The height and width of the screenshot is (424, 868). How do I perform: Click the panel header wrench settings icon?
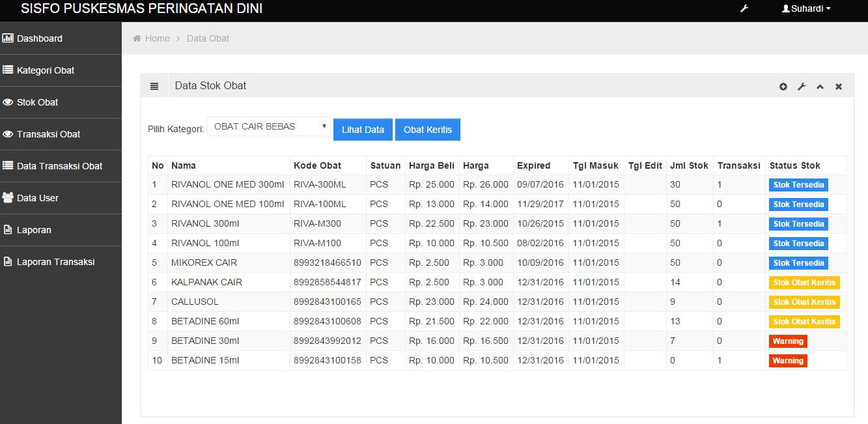click(x=802, y=87)
